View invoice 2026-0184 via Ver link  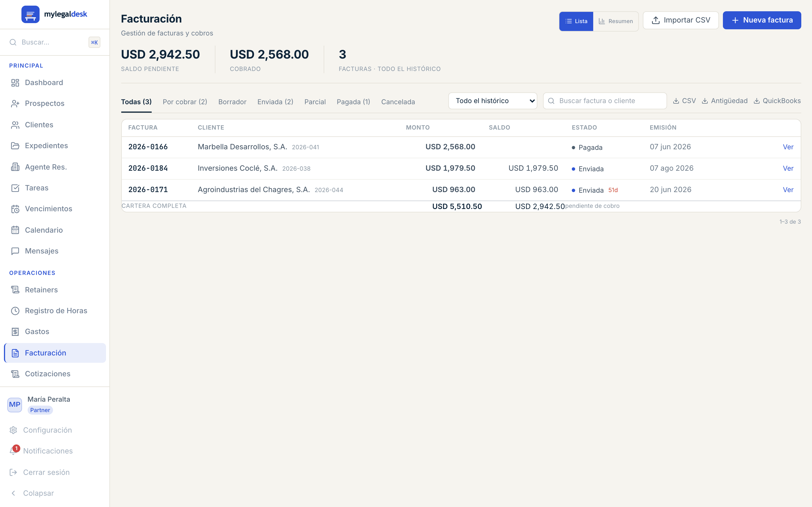[788, 168]
